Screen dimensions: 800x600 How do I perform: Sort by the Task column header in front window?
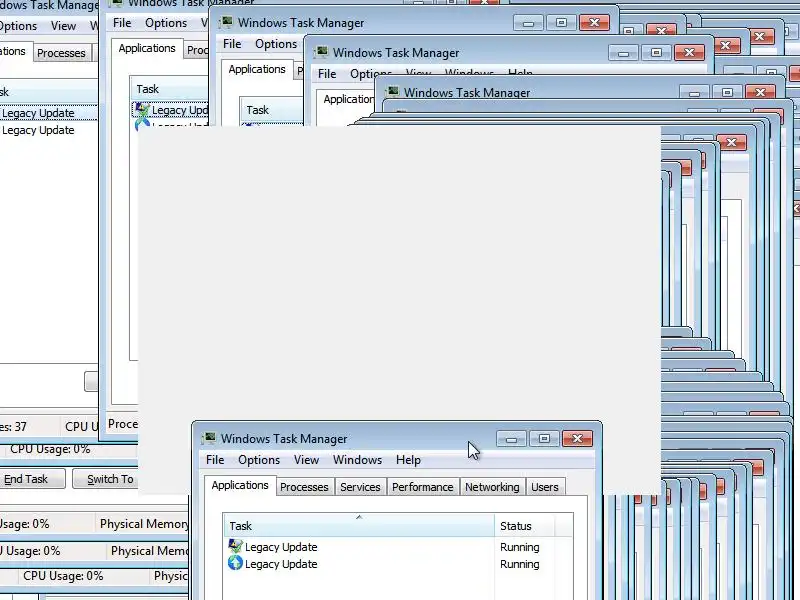click(x=359, y=526)
